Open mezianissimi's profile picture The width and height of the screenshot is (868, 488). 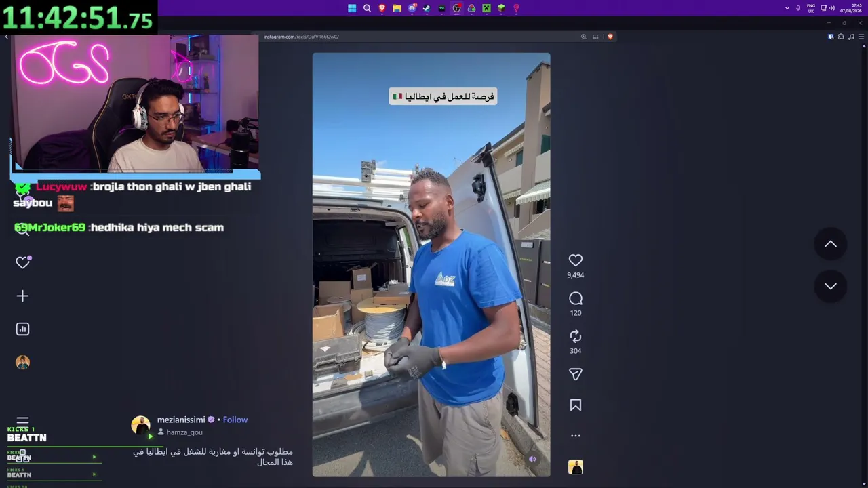pyautogui.click(x=140, y=425)
